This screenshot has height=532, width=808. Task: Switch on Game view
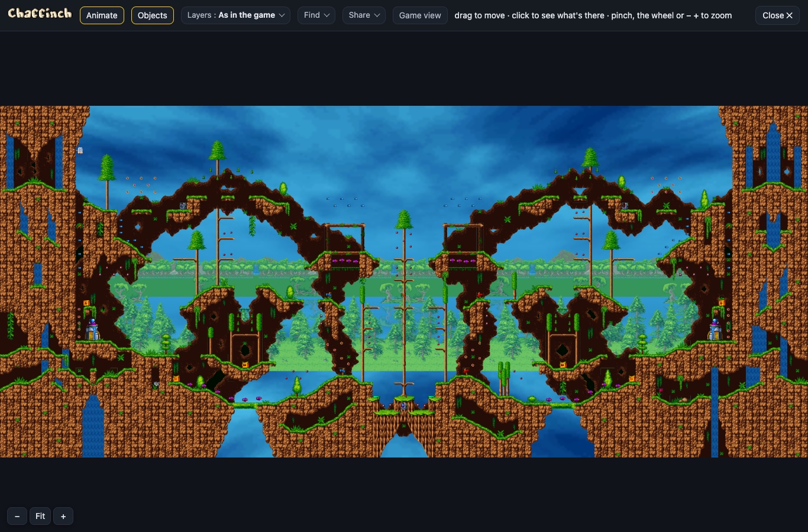(x=420, y=15)
